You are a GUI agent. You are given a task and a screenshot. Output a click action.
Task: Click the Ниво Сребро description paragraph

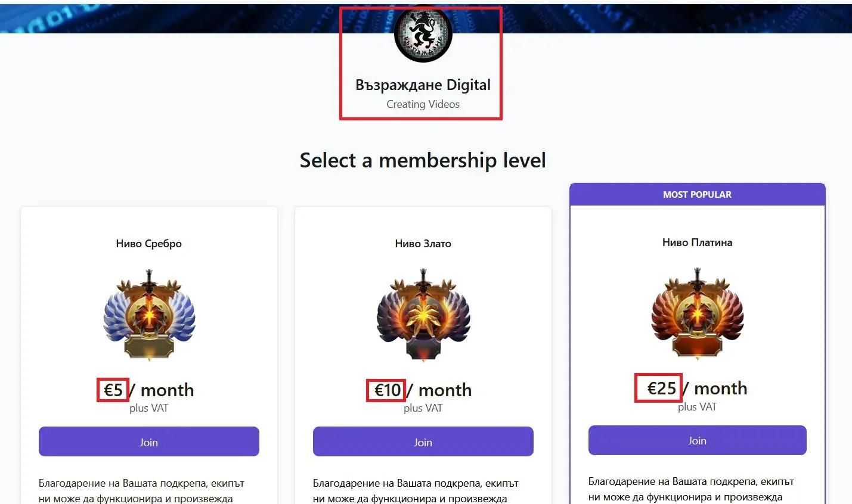[148, 490]
